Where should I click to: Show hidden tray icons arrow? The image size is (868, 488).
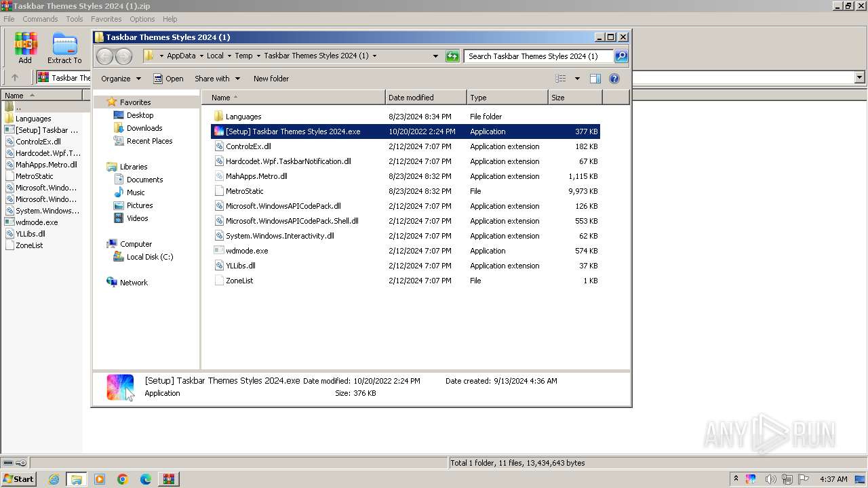point(736,479)
